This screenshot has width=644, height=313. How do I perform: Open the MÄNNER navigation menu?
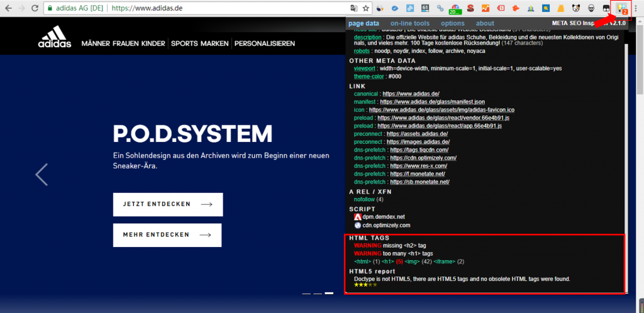point(97,44)
